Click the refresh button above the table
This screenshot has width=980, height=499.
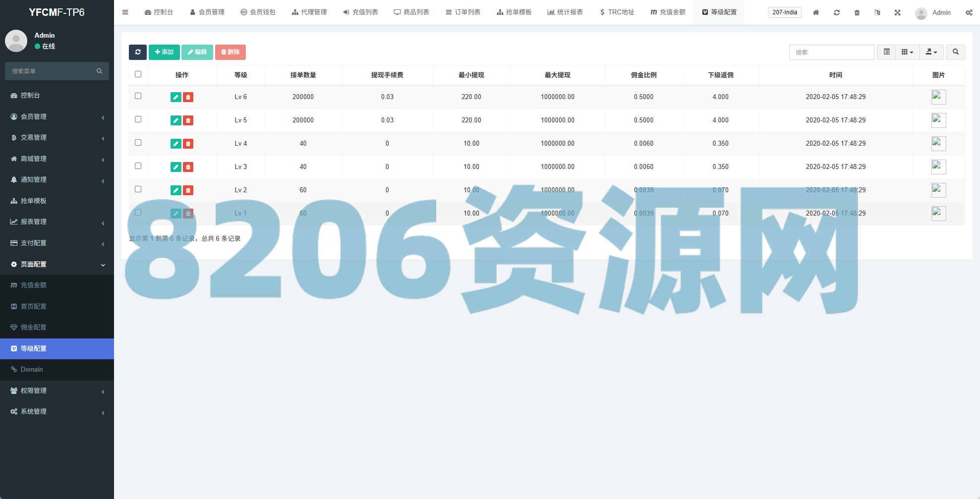click(x=137, y=52)
